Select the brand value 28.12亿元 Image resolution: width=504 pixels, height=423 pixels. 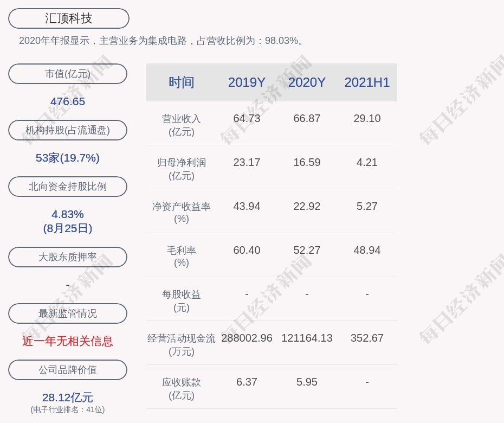click(68, 398)
